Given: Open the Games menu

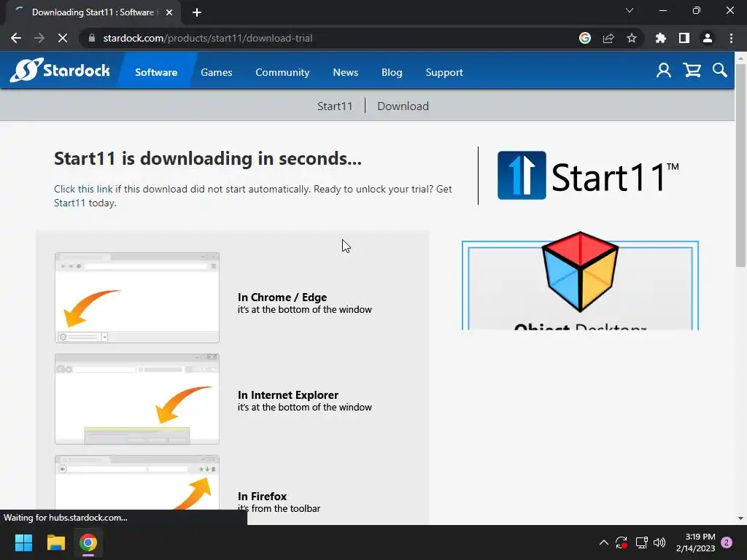Looking at the screenshot, I should (x=216, y=72).
